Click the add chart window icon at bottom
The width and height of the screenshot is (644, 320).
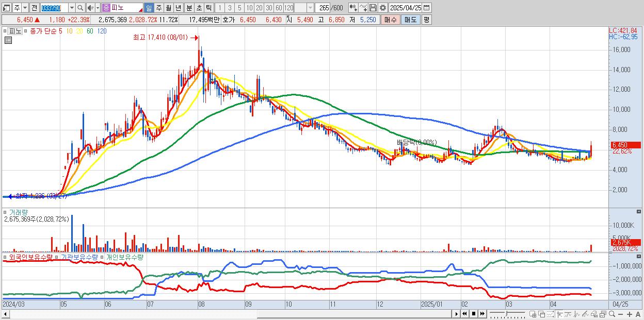click(x=533, y=314)
